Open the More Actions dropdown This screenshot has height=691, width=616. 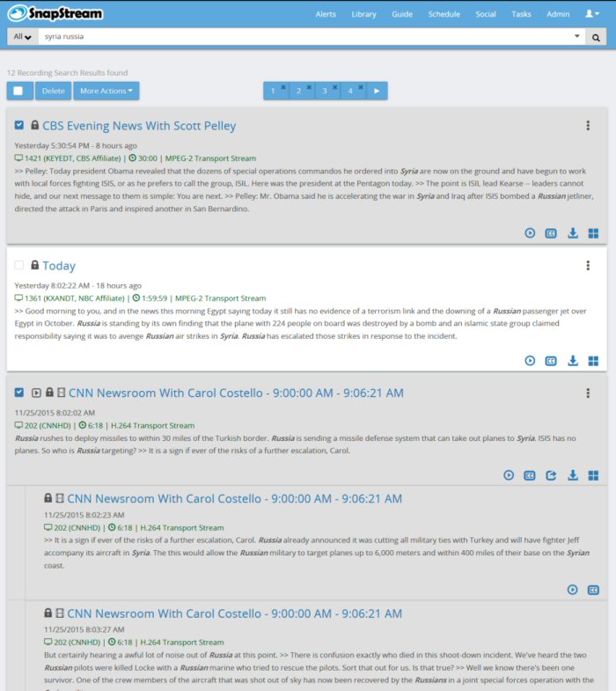coord(106,91)
